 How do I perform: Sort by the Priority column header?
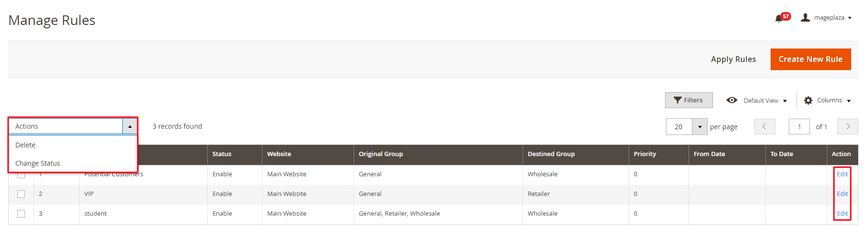point(644,154)
